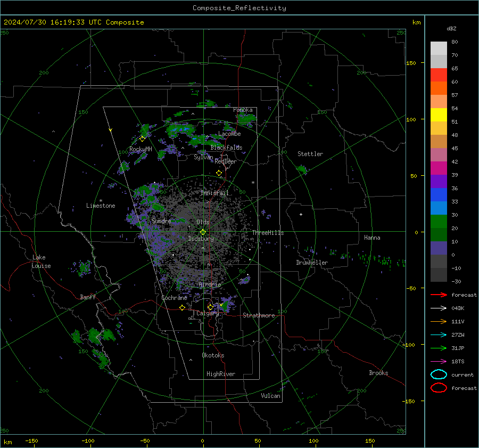The width and height of the screenshot is (479, 448).
Task: Click the RockyMH location label
Action: [x=141, y=149]
